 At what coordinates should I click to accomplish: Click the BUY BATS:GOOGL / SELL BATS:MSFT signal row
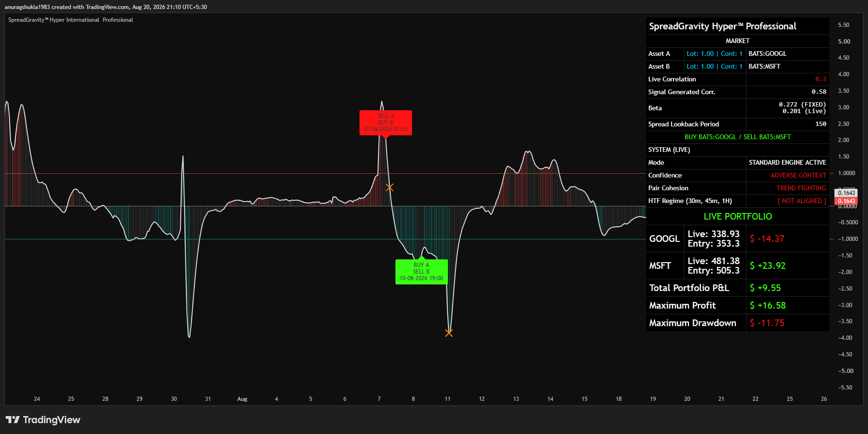[737, 137]
